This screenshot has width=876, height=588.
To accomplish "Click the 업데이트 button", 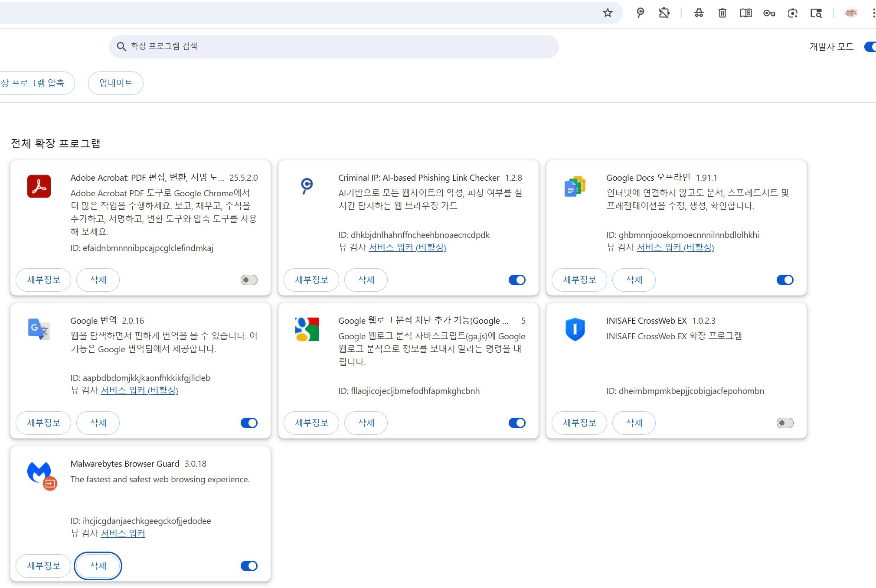I will (116, 83).
